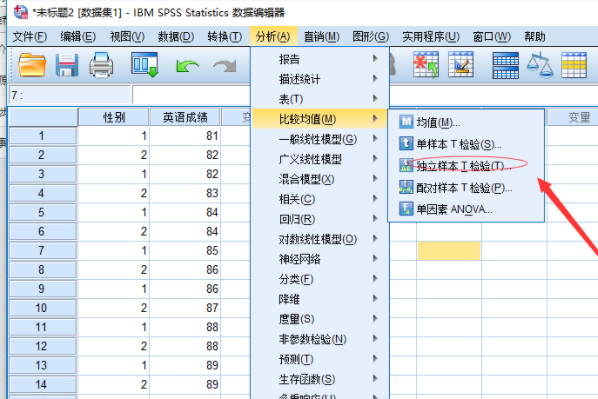Click the yellow highlighted data cell
Screen dimensions: 598x399
[449, 251]
